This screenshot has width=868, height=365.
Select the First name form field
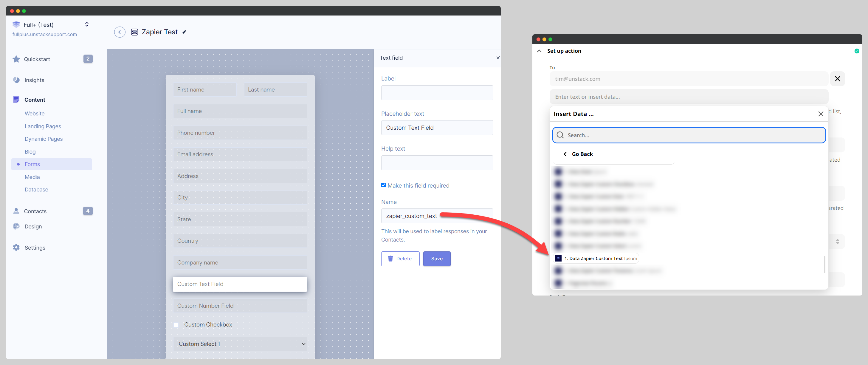point(205,90)
